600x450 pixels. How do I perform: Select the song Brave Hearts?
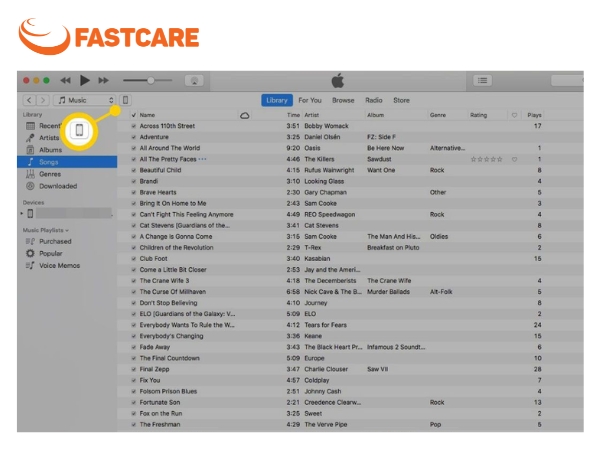click(x=158, y=192)
